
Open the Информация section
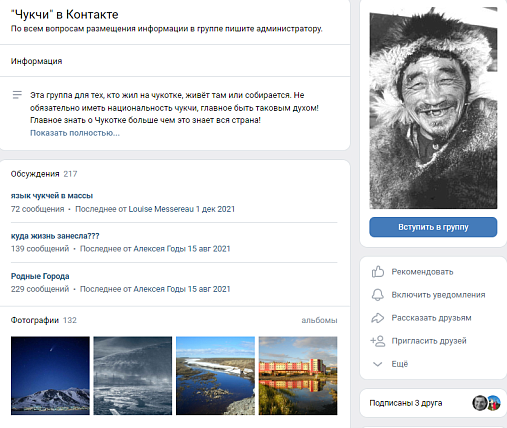click(x=36, y=61)
